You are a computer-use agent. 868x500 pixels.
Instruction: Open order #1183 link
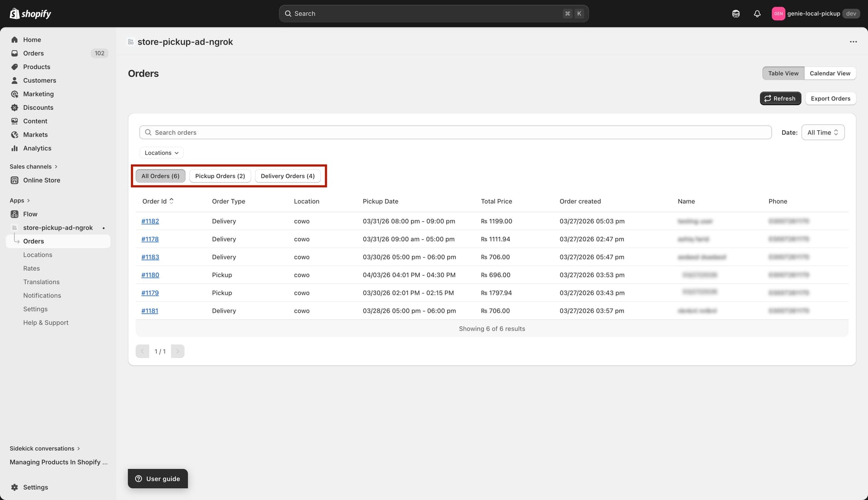coord(150,257)
